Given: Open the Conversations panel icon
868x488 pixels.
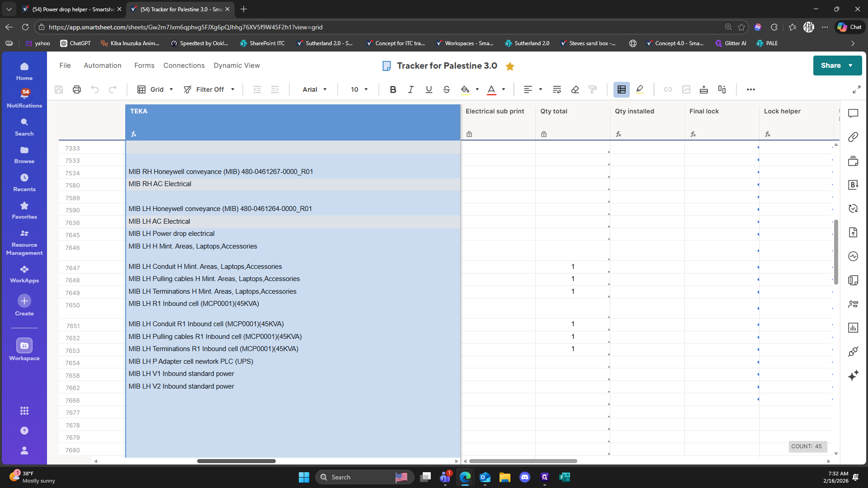Looking at the screenshot, I should [853, 113].
